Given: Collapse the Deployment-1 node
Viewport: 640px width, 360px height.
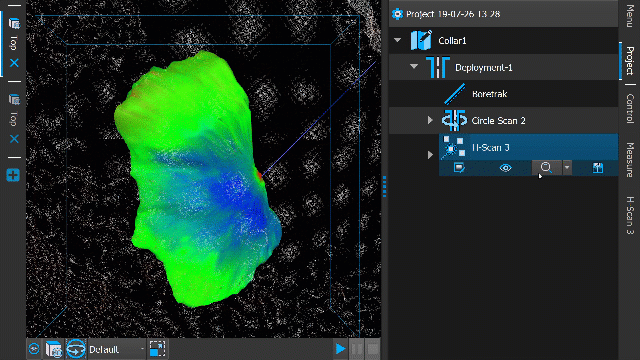Looking at the screenshot, I should 414,66.
